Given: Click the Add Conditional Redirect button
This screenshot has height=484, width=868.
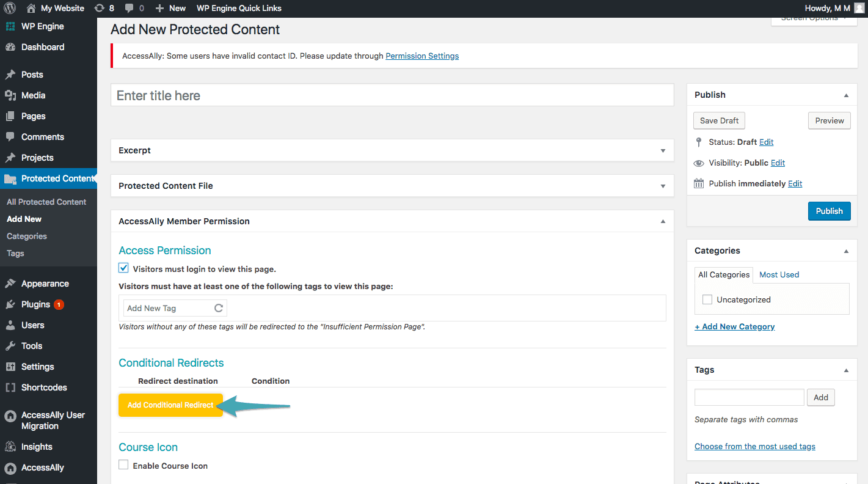Looking at the screenshot, I should pyautogui.click(x=170, y=405).
